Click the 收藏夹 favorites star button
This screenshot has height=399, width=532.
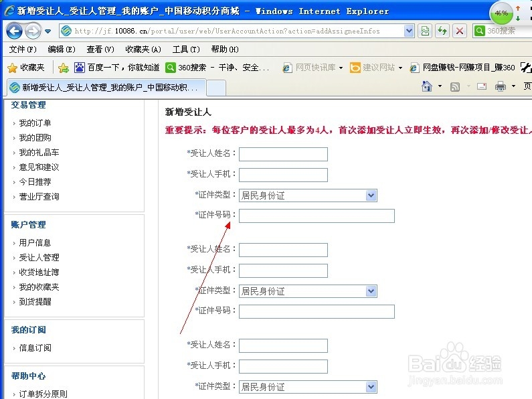(26, 68)
